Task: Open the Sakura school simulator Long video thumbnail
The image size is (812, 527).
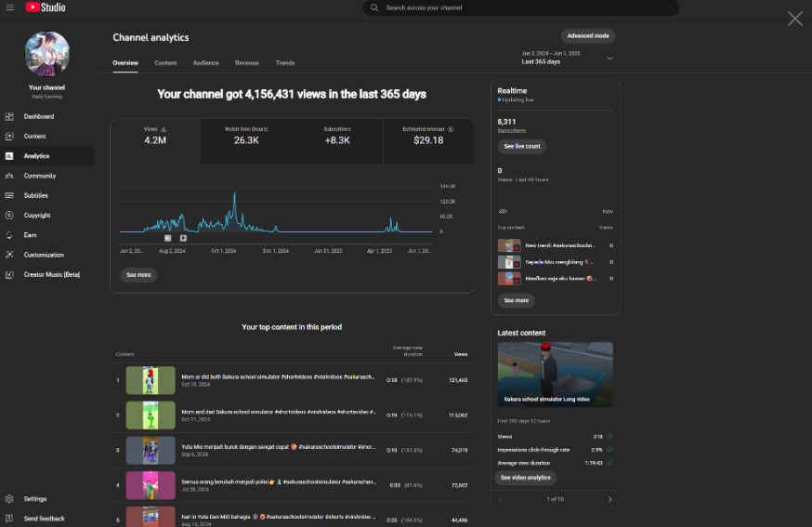Action: pyautogui.click(x=556, y=375)
